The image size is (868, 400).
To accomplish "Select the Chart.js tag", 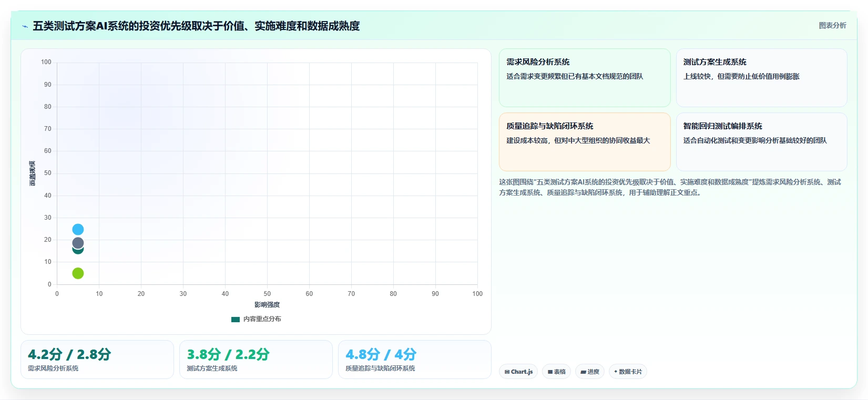I will click(518, 372).
